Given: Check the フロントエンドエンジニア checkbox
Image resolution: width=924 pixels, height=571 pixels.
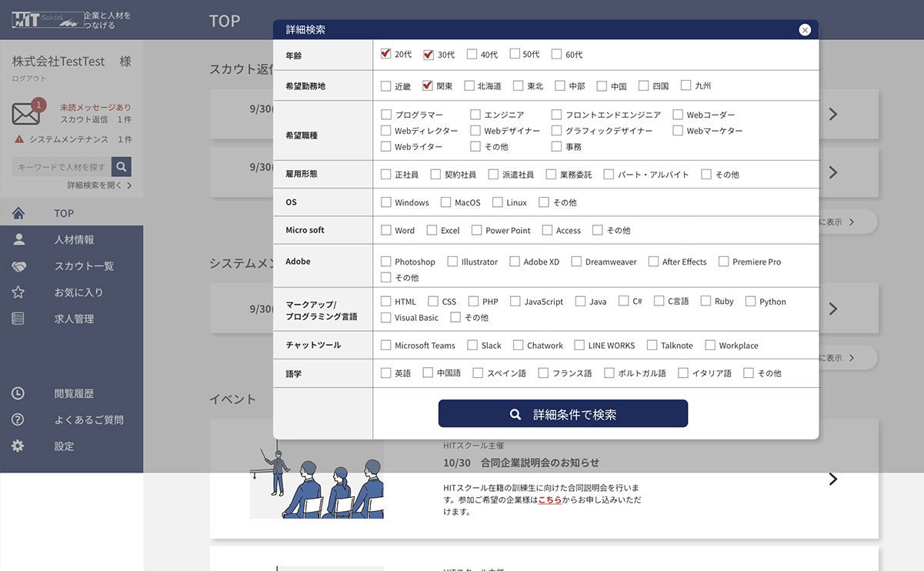Looking at the screenshot, I should [557, 115].
